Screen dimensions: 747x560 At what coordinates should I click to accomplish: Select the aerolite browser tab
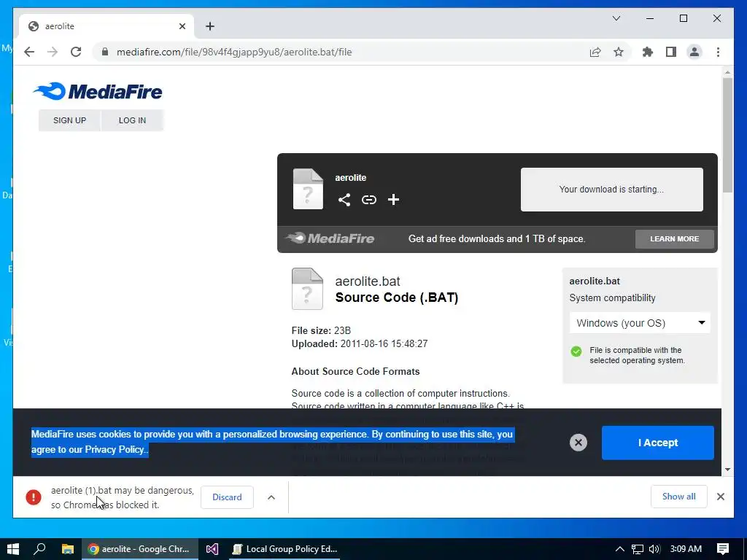tap(107, 26)
